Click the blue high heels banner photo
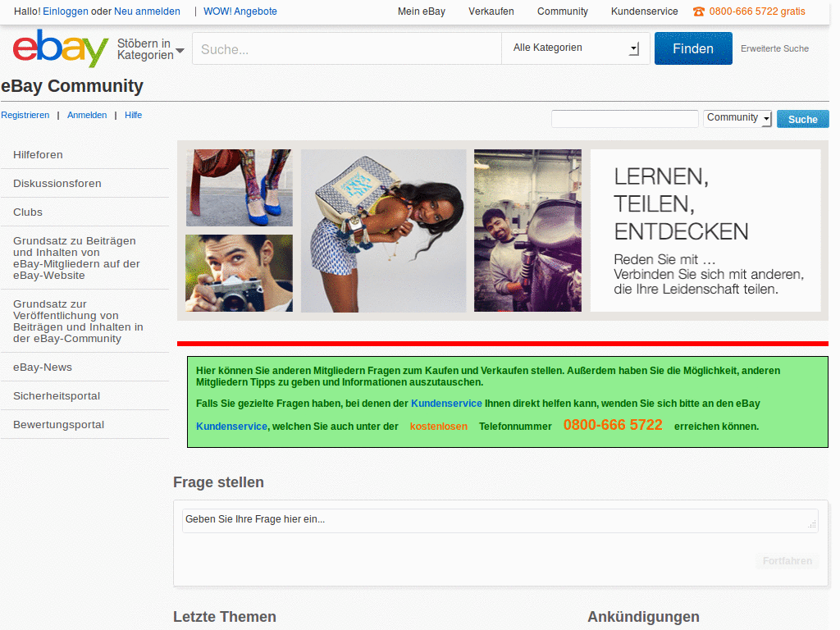 [240, 188]
